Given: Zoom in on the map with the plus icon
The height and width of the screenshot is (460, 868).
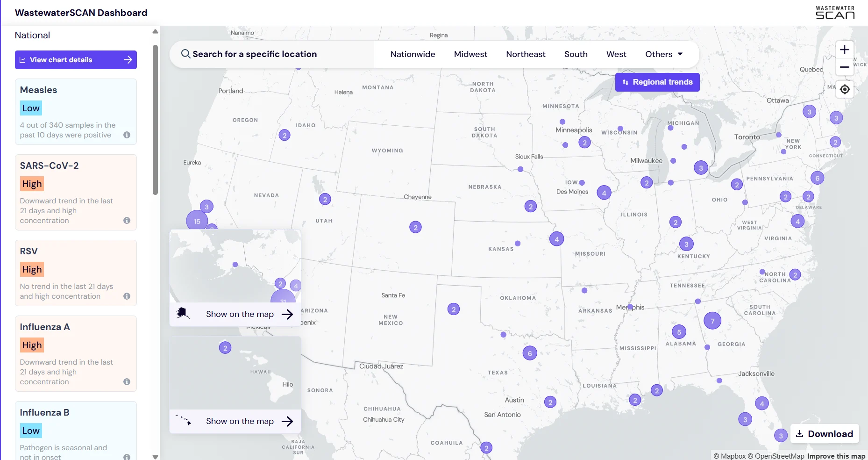Looking at the screenshot, I should (845, 49).
